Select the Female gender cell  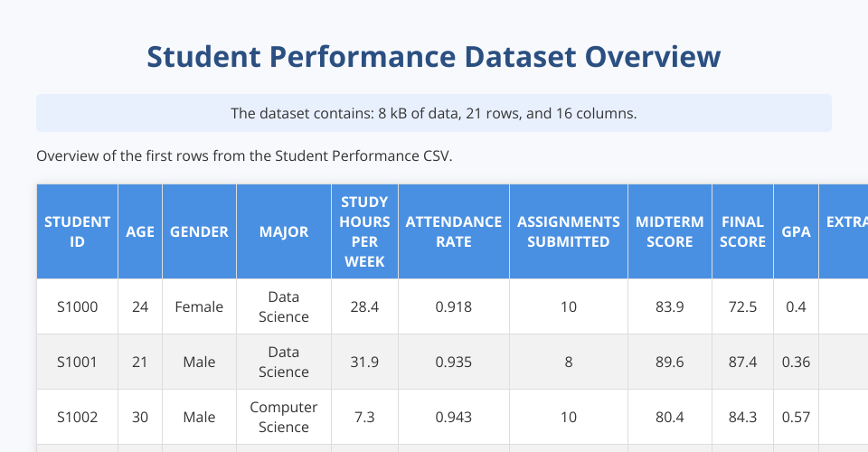199,306
